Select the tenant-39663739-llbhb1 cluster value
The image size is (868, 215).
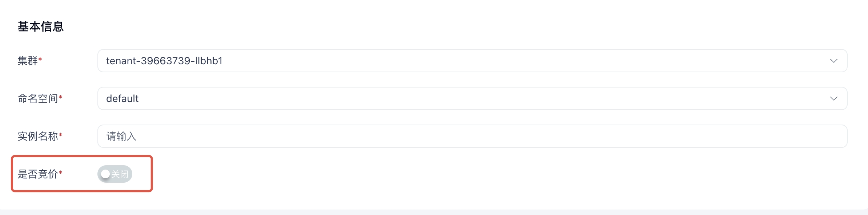[164, 61]
